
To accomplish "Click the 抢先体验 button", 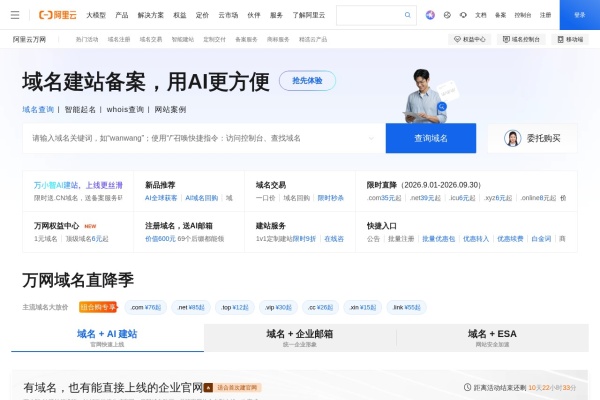I will [x=307, y=81].
